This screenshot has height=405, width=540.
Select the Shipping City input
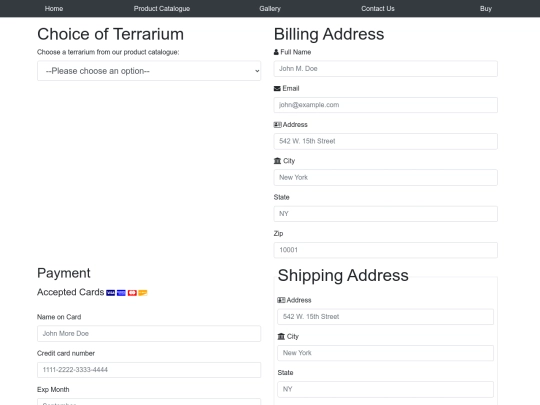[x=385, y=353]
